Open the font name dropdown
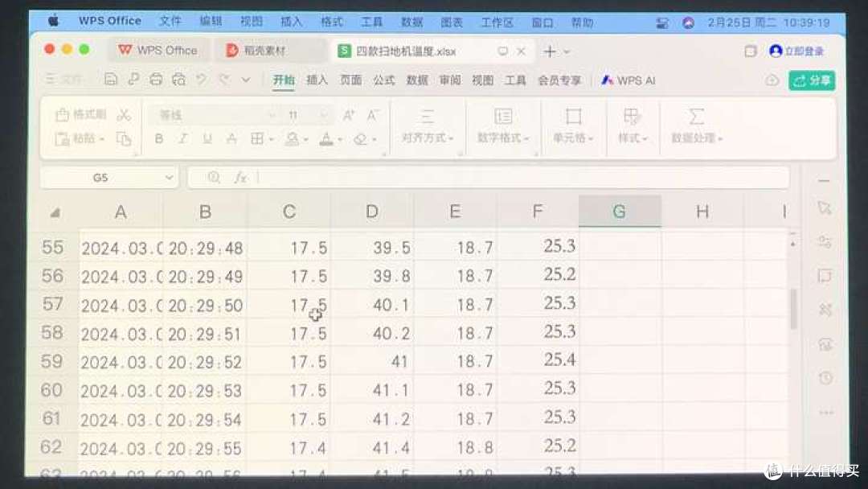 point(272,115)
